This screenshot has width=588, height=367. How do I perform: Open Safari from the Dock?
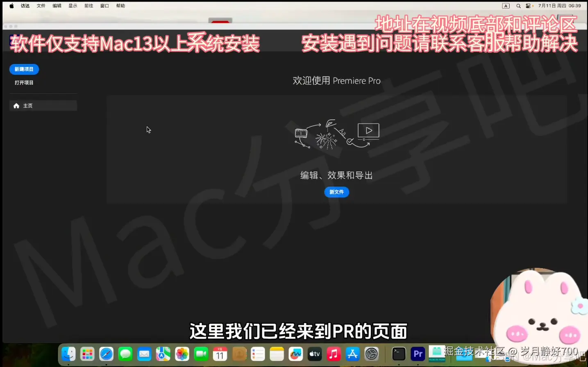107,353
